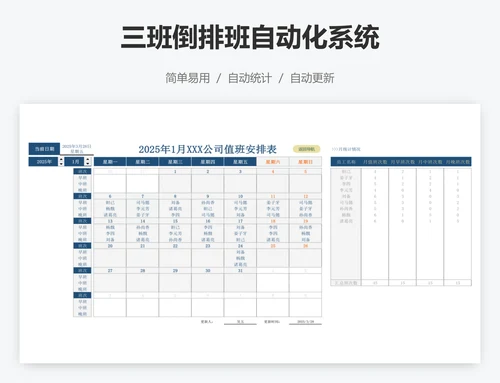This screenshot has height=383, width=500.
Task: Click the 星期二 column header
Action: point(143,162)
